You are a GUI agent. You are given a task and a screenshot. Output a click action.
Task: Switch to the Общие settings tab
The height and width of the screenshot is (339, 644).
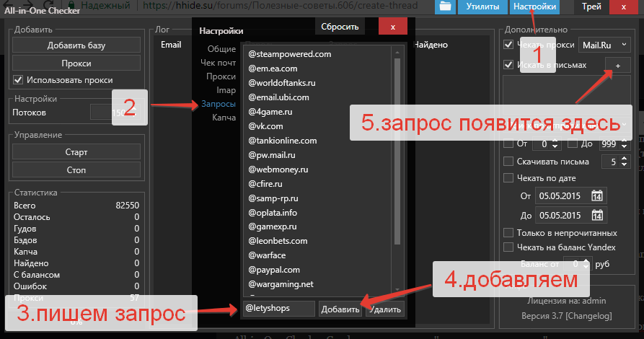221,49
